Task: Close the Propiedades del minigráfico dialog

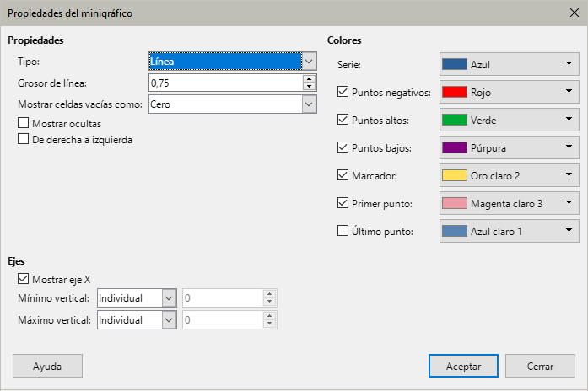Action: [x=573, y=14]
